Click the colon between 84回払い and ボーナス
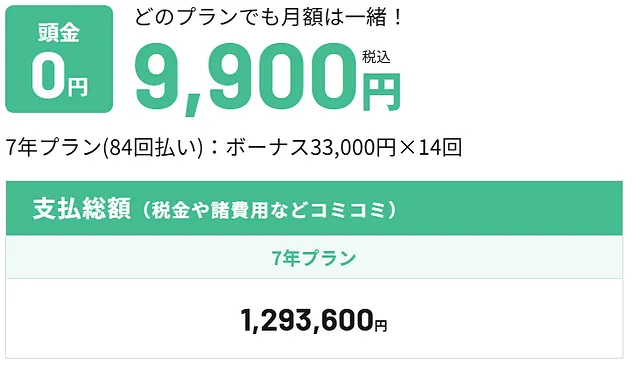The image size is (640, 370). point(214,148)
